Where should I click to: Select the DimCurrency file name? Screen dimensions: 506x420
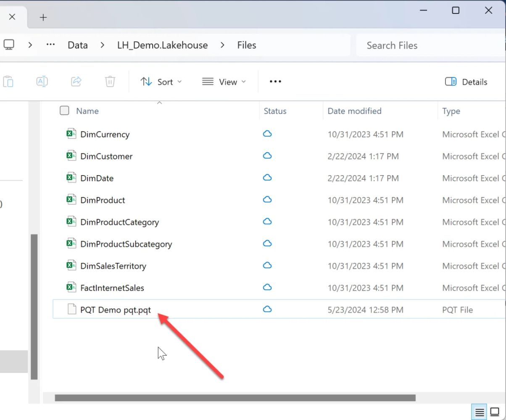click(x=105, y=134)
